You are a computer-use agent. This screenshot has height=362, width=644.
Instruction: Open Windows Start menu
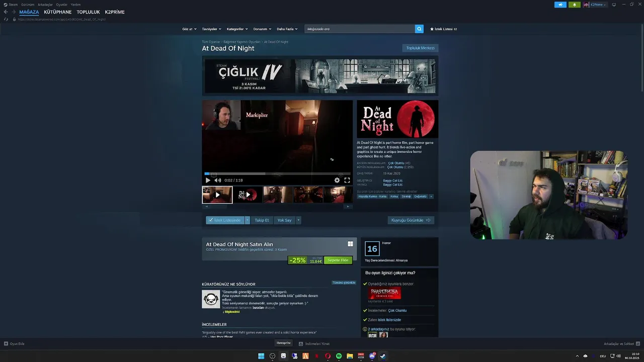(x=261, y=356)
